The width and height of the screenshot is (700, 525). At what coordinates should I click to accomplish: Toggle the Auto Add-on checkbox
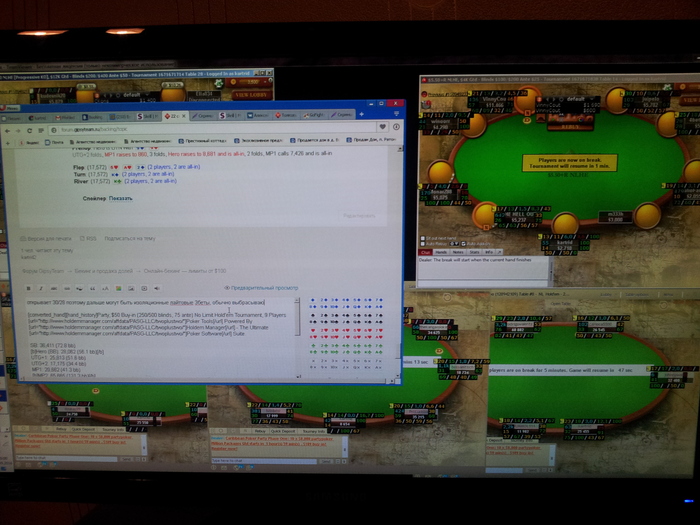[463, 244]
